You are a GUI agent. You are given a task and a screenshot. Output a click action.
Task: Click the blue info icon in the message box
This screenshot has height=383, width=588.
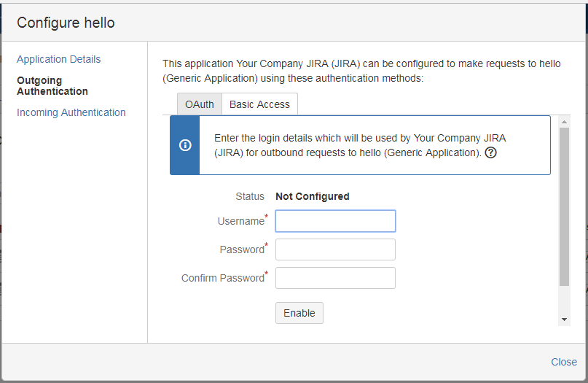pos(185,145)
